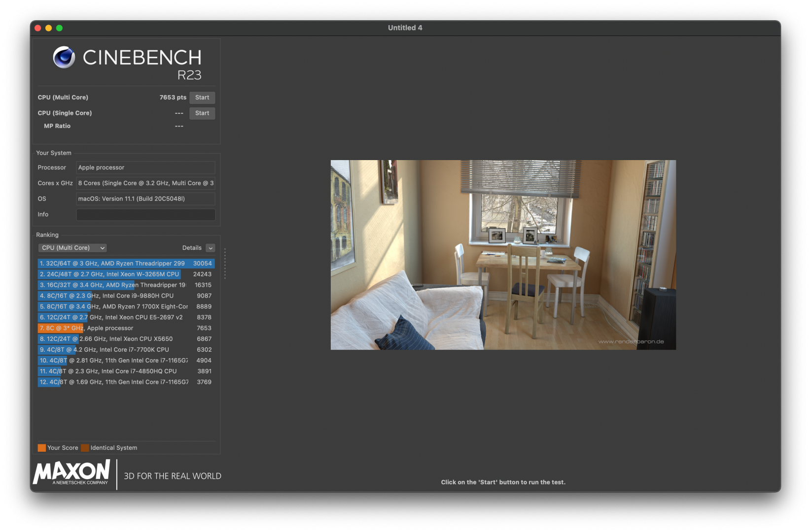Click the OS version field
Screen dimensions: 811x532
point(145,199)
